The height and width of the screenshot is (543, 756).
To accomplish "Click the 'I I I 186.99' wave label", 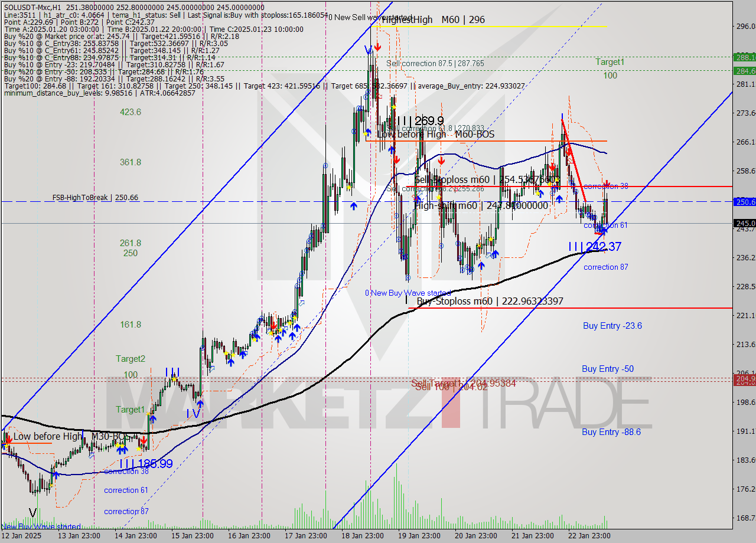I will 145,464.
